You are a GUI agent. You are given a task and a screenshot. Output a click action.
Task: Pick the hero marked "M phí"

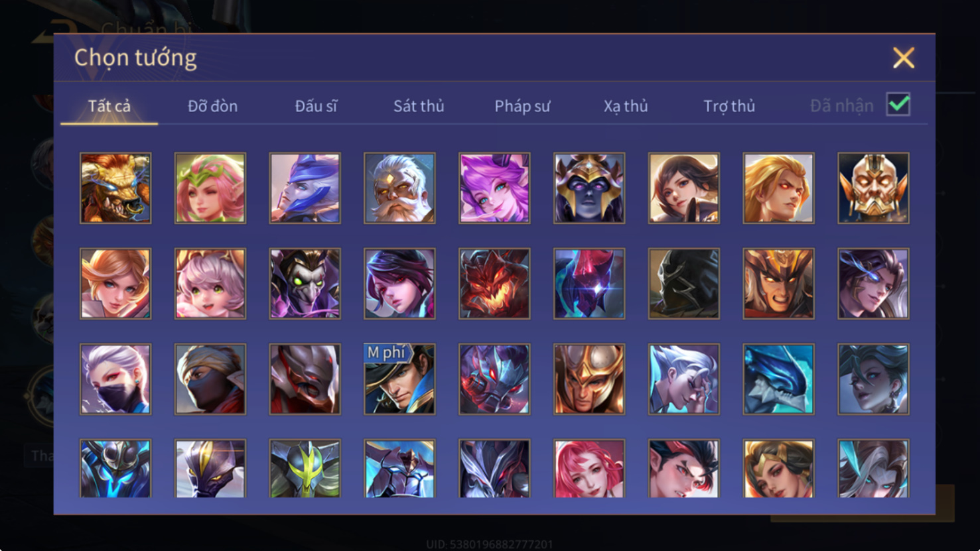pyautogui.click(x=399, y=379)
